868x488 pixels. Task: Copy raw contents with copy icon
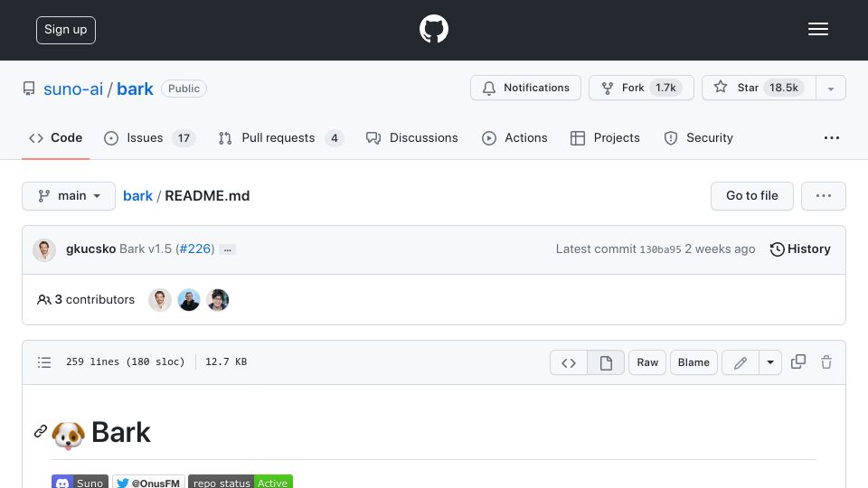[x=798, y=361]
